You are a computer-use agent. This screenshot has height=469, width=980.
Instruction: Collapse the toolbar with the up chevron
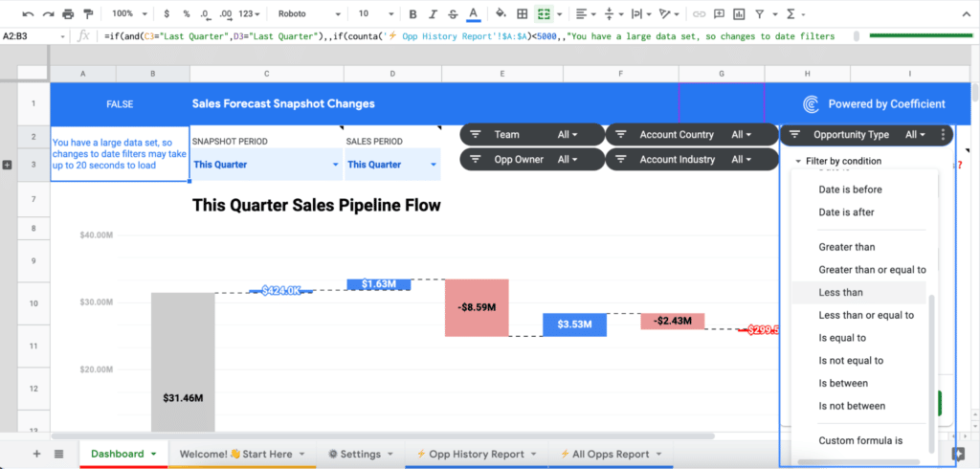965,13
